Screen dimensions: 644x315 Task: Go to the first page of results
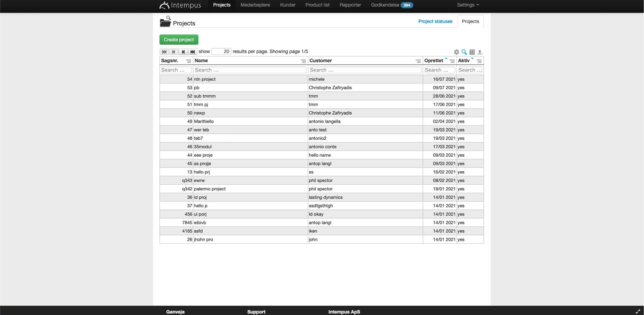(x=164, y=52)
